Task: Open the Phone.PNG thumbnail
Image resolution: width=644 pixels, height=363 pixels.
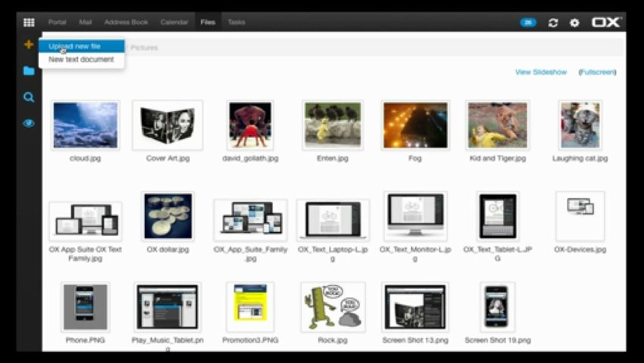Action: (x=85, y=307)
